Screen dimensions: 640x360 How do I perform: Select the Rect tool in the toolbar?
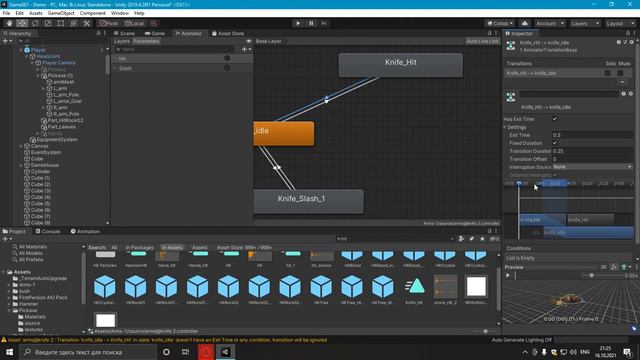pos(61,23)
